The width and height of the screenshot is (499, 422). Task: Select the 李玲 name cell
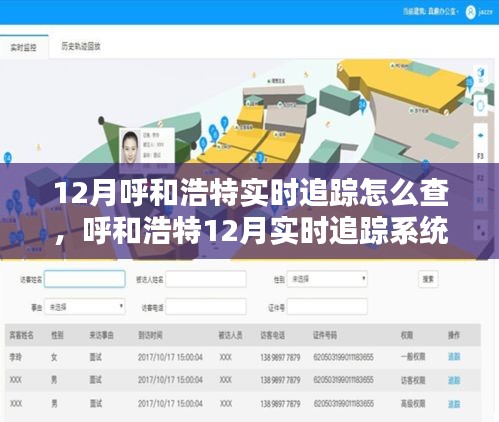(15, 357)
